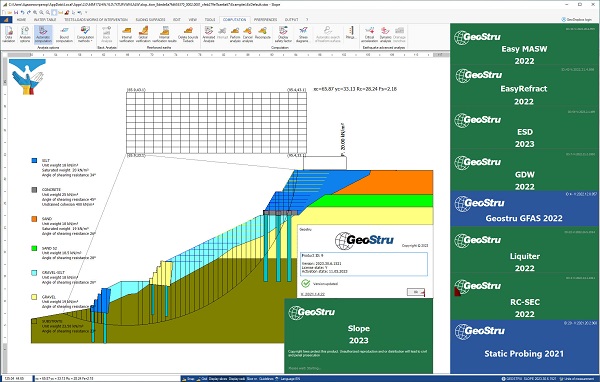Click the Bound computation icon
The image size is (600, 382).
tap(64, 34)
